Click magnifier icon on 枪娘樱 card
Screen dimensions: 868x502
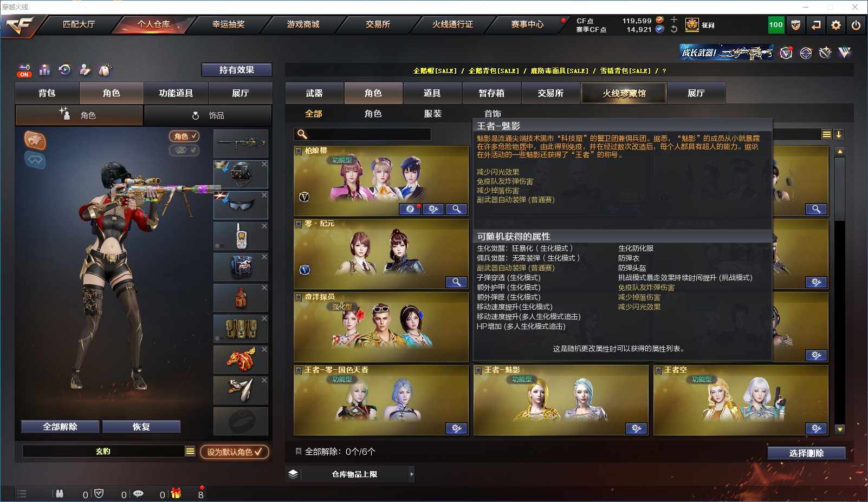pos(457,209)
